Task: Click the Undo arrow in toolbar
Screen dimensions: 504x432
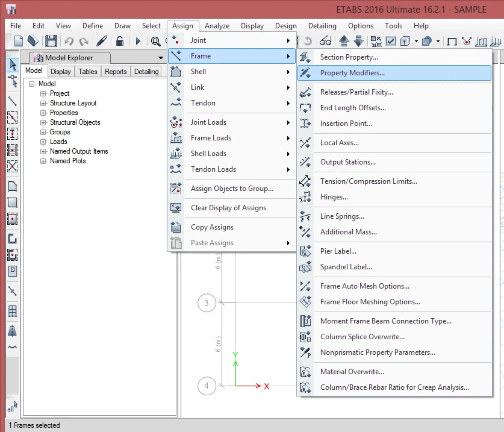Action: [69, 41]
